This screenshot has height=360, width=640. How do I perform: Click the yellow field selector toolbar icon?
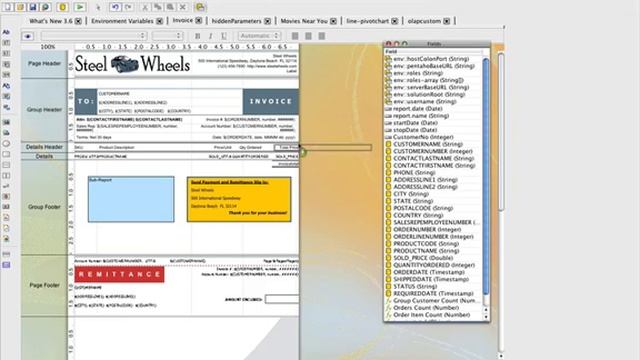pyautogui.click(x=200, y=7)
